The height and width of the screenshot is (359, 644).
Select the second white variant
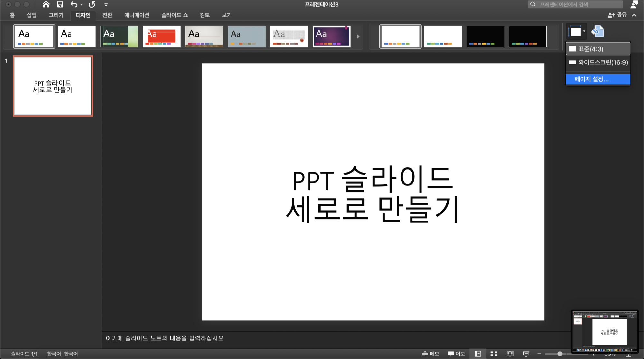click(443, 36)
